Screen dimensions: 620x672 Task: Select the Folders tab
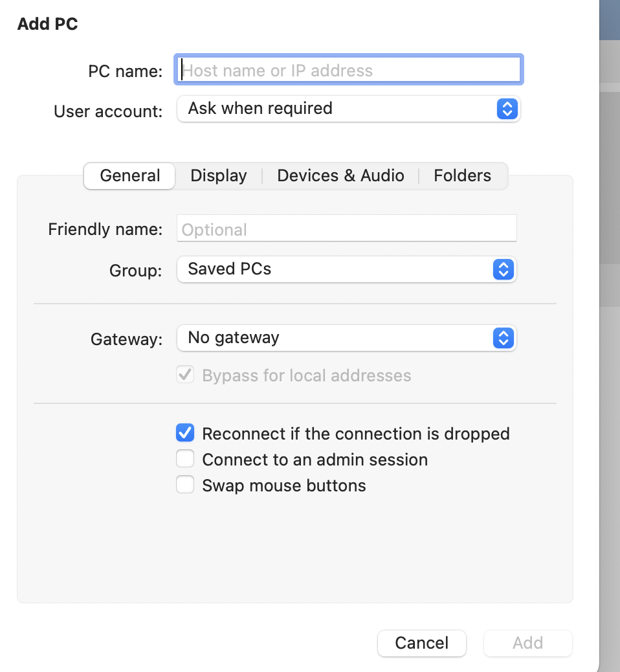pyautogui.click(x=462, y=176)
